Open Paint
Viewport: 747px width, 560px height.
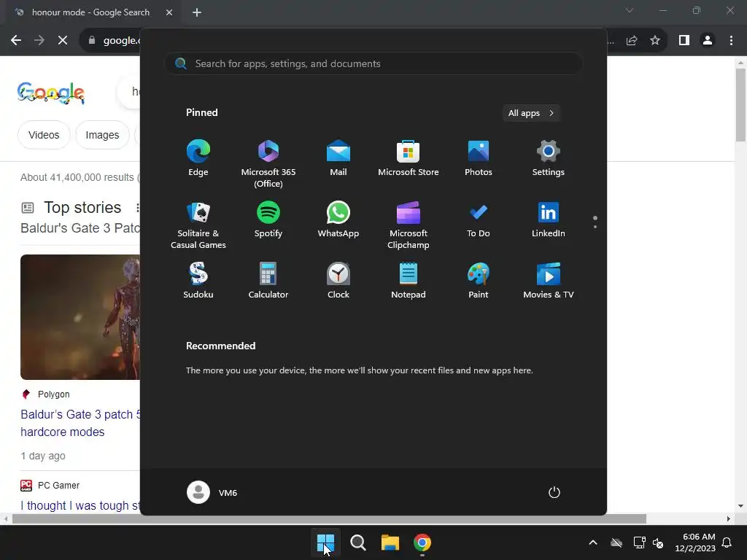pos(479,281)
